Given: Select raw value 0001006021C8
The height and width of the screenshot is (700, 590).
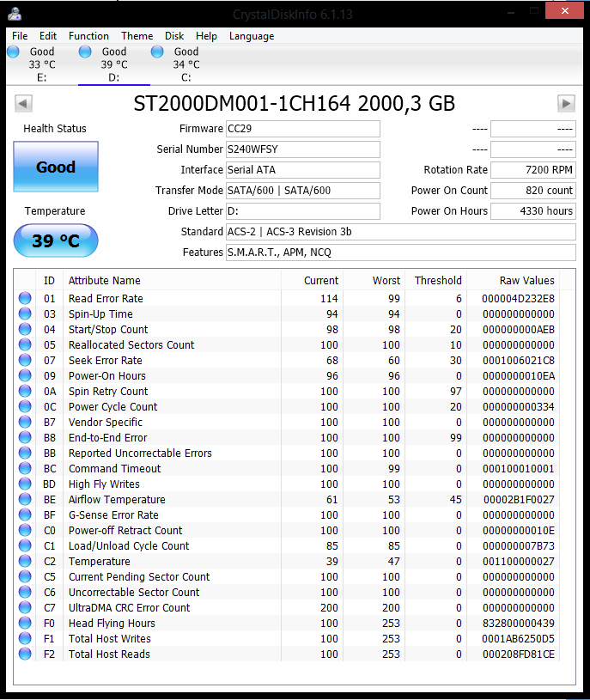Looking at the screenshot, I should point(519,360).
